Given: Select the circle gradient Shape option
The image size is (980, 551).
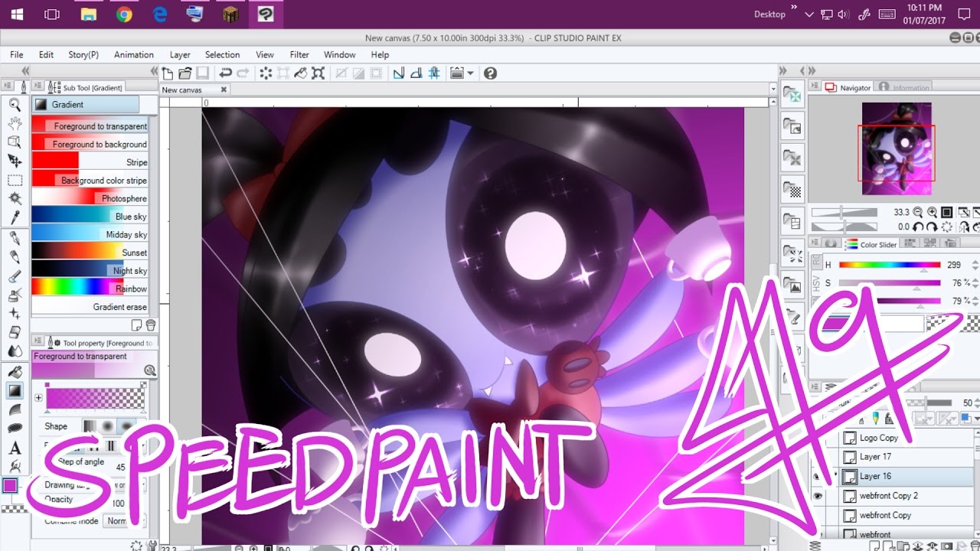Looking at the screenshot, I should (x=108, y=425).
